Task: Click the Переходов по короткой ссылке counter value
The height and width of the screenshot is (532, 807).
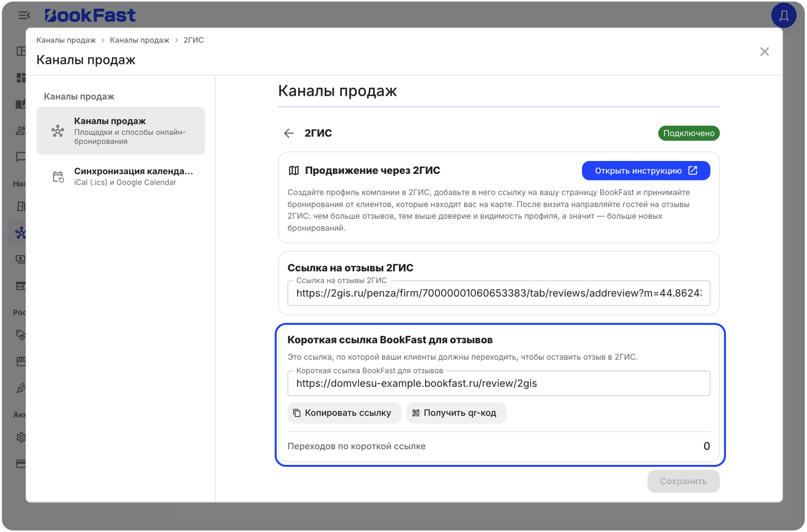Action: (x=707, y=446)
